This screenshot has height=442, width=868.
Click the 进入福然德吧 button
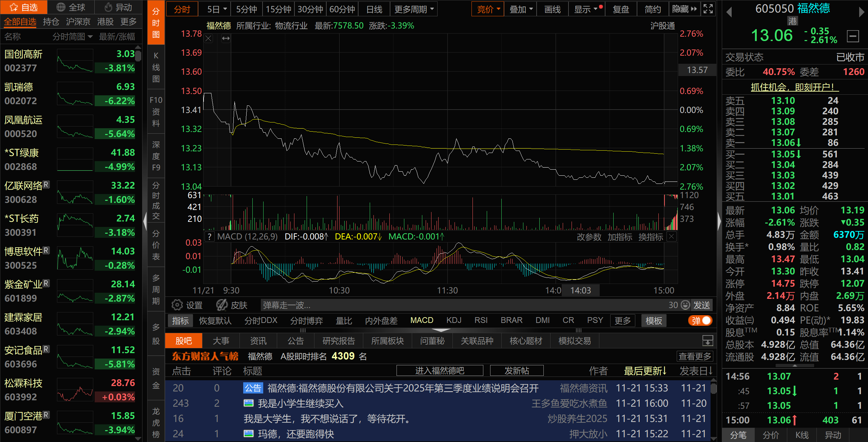440,370
